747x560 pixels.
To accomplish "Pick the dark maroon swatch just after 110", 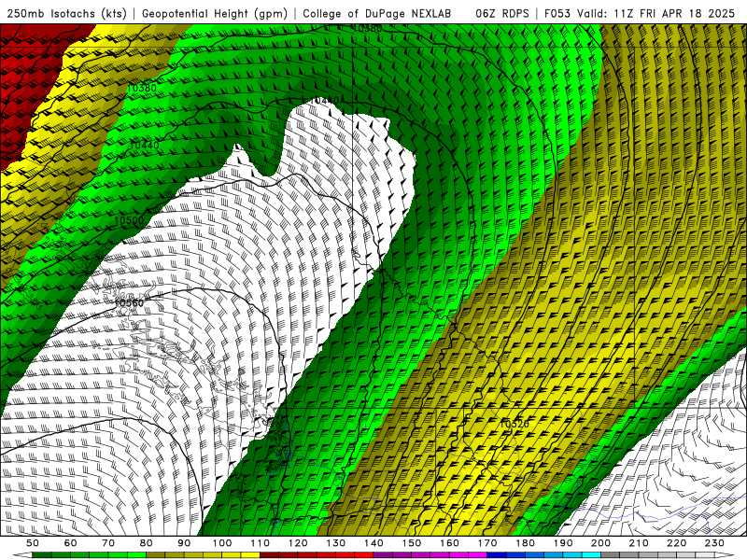I will [269, 555].
